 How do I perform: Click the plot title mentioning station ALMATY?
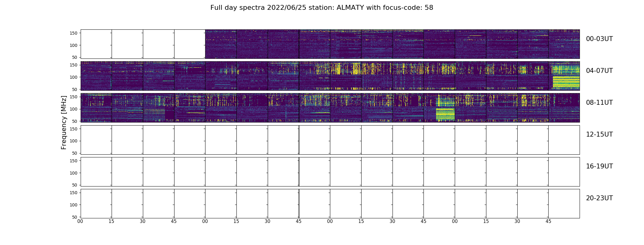pyautogui.click(x=322, y=8)
